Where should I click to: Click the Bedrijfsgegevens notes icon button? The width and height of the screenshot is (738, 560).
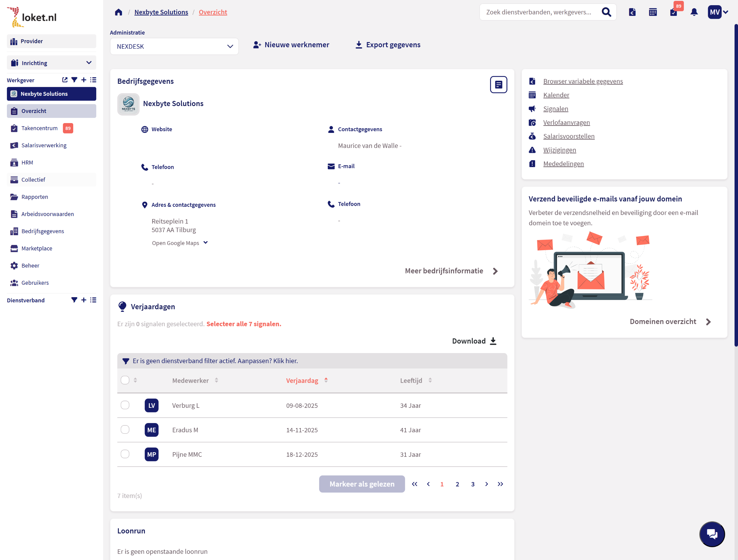point(498,85)
